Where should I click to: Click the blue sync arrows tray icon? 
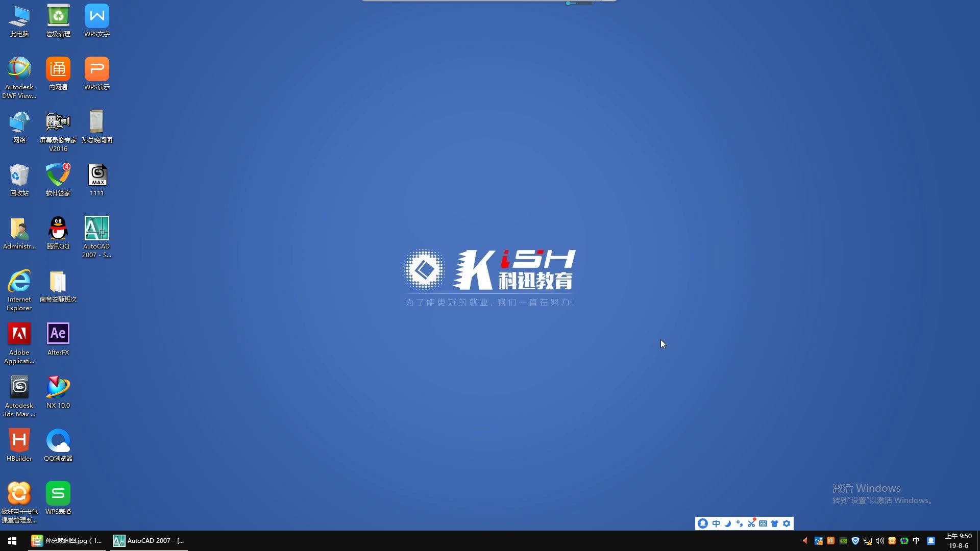(x=819, y=541)
